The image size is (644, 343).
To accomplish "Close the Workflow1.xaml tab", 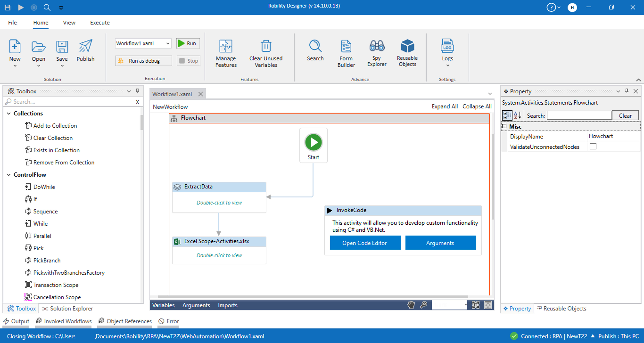I will [200, 94].
